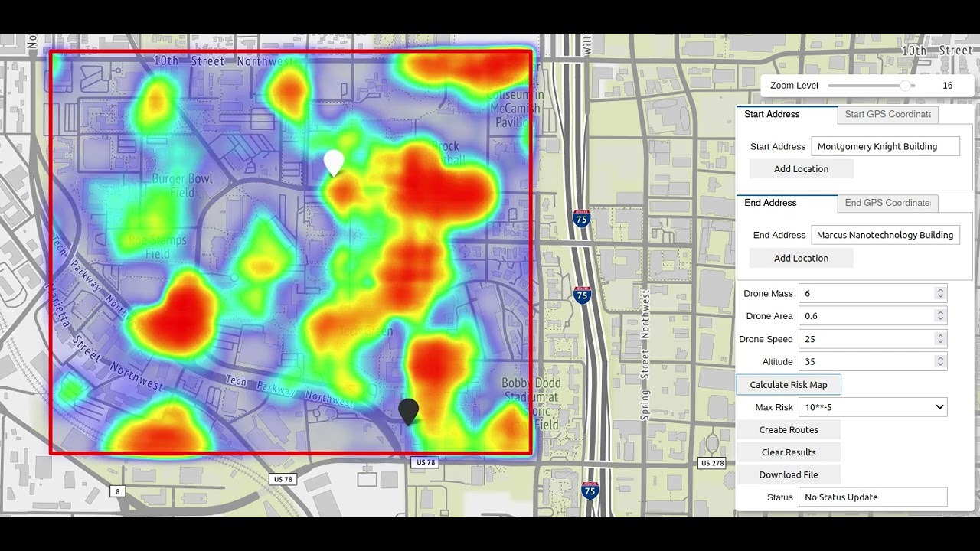Viewport: 980px width, 551px height.
Task: Click the End Address input field
Action: pos(886,235)
